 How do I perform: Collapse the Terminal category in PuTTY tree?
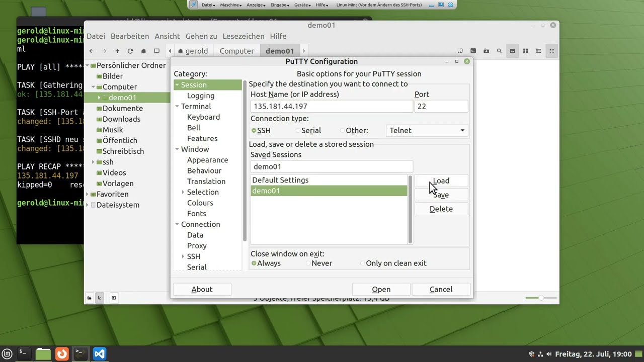[177, 107]
